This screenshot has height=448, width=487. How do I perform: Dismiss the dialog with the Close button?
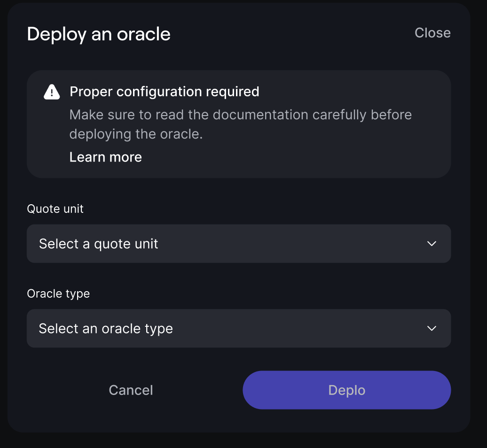coord(432,33)
